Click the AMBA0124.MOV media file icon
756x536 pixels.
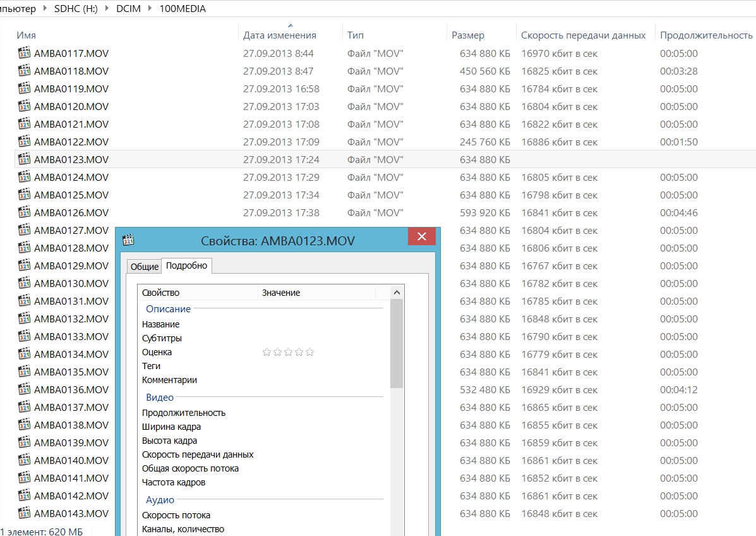point(25,177)
